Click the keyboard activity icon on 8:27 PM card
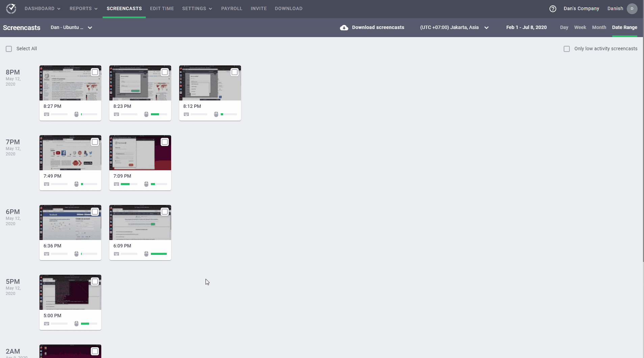 (47, 114)
